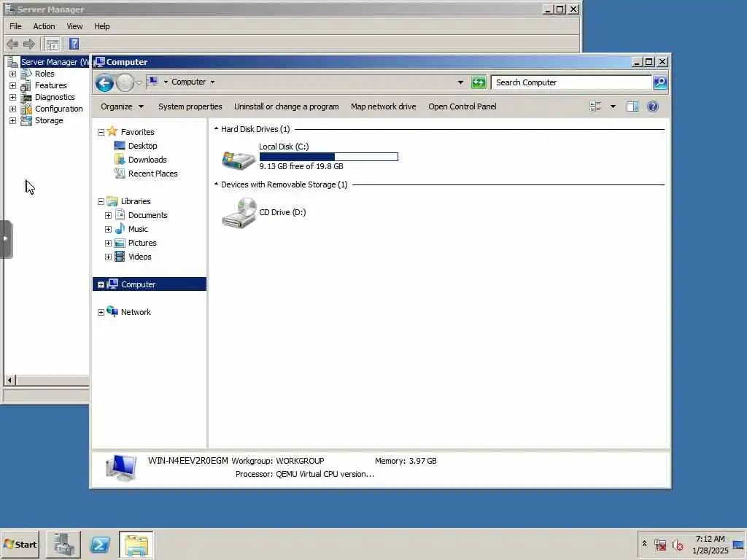Click System properties
The image size is (747, 560).
coord(190,106)
